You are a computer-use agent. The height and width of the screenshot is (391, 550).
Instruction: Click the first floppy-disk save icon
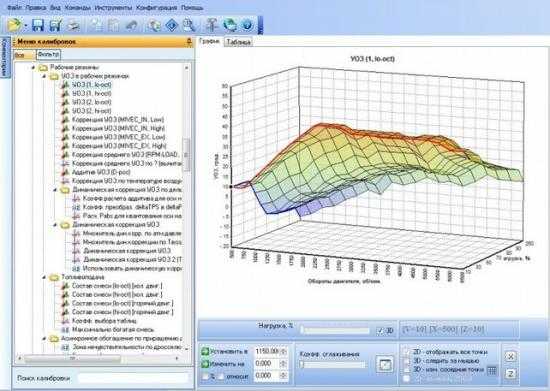[x=38, y=25]
